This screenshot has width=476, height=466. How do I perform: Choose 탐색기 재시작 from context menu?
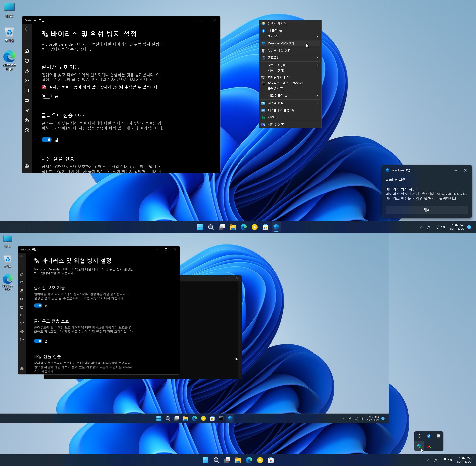(x=290, y=23)
